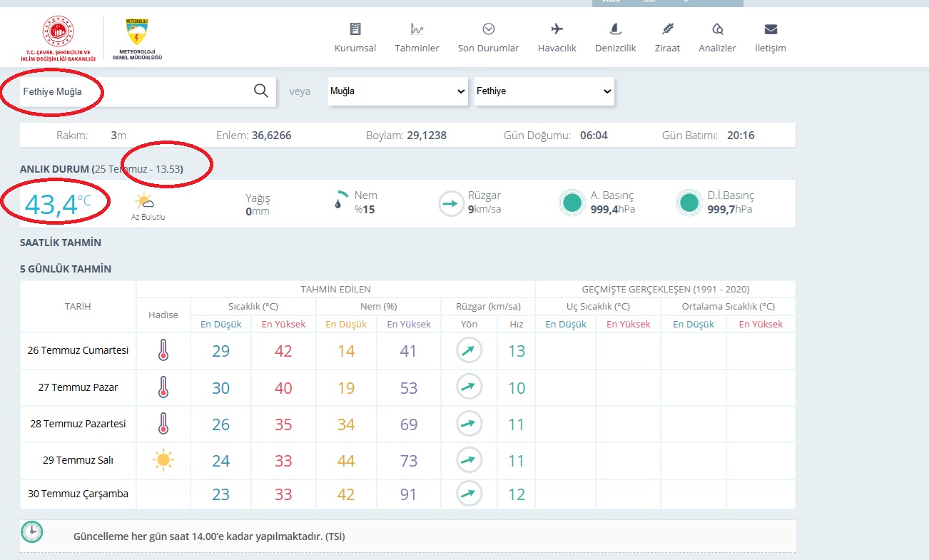Click the sunny icon for 29 Temmuz Salı

163,460
